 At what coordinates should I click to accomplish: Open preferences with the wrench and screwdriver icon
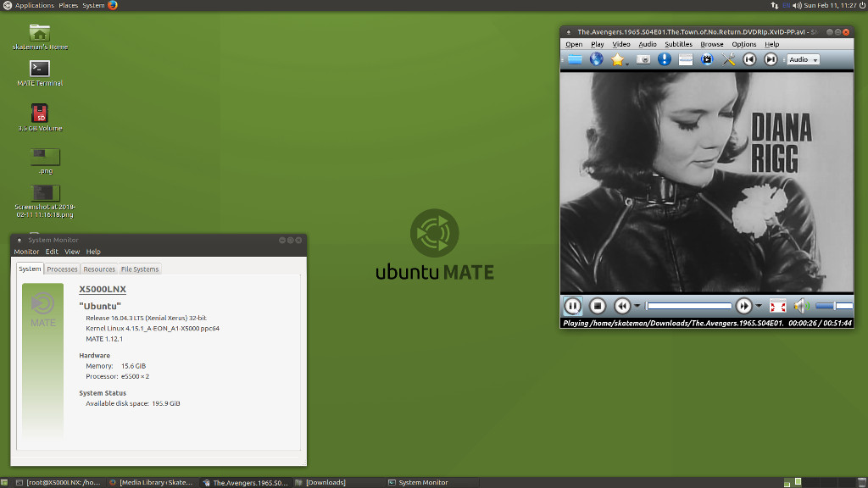point(728,59)
